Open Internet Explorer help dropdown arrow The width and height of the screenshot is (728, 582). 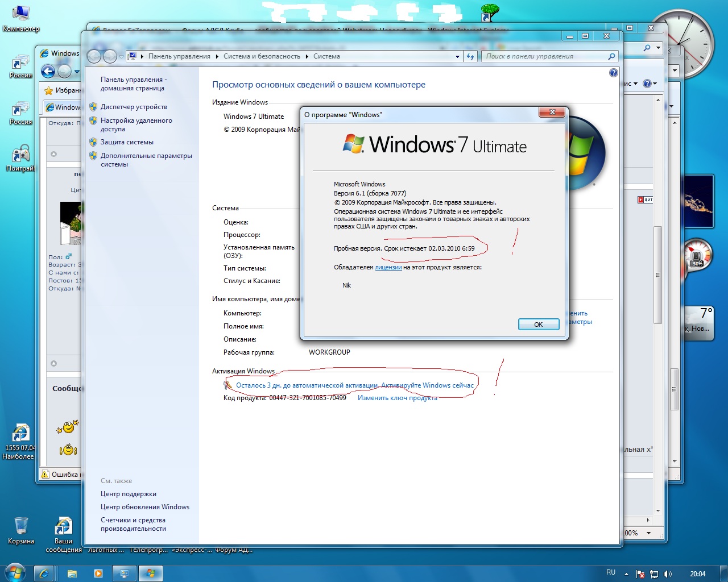[x=655, y=84]
